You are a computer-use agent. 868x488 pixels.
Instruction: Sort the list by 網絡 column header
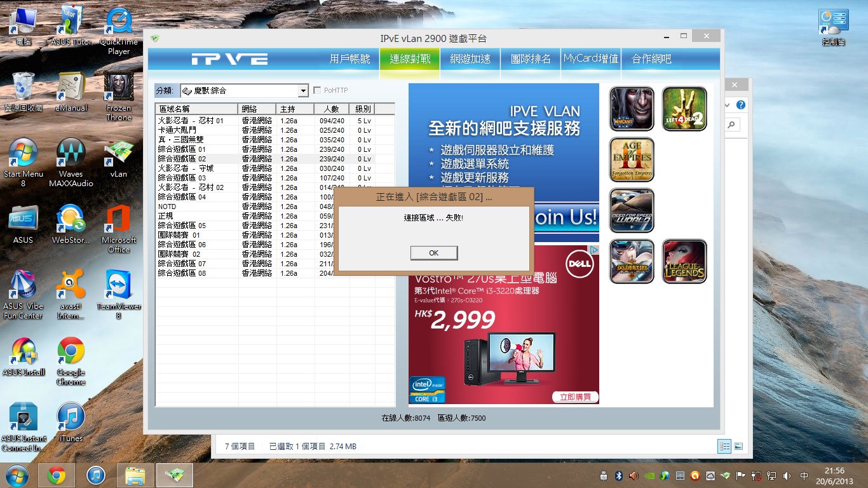point(257,109)
